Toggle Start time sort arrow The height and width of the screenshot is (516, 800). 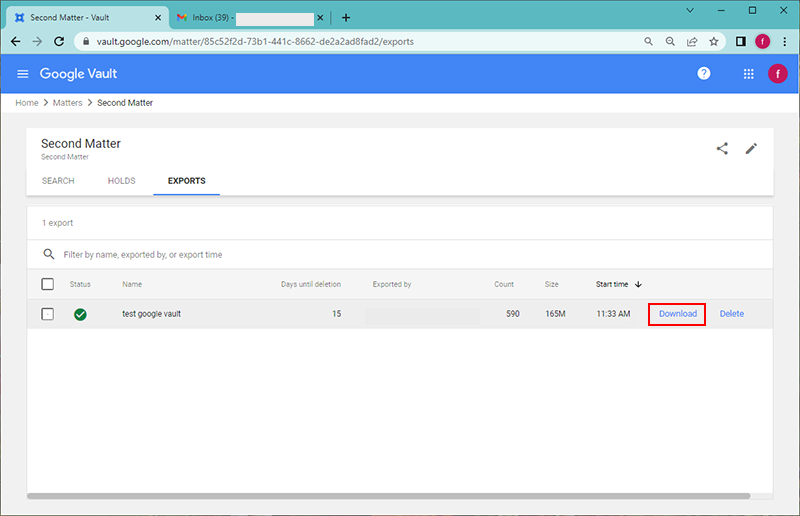point(638,284)
